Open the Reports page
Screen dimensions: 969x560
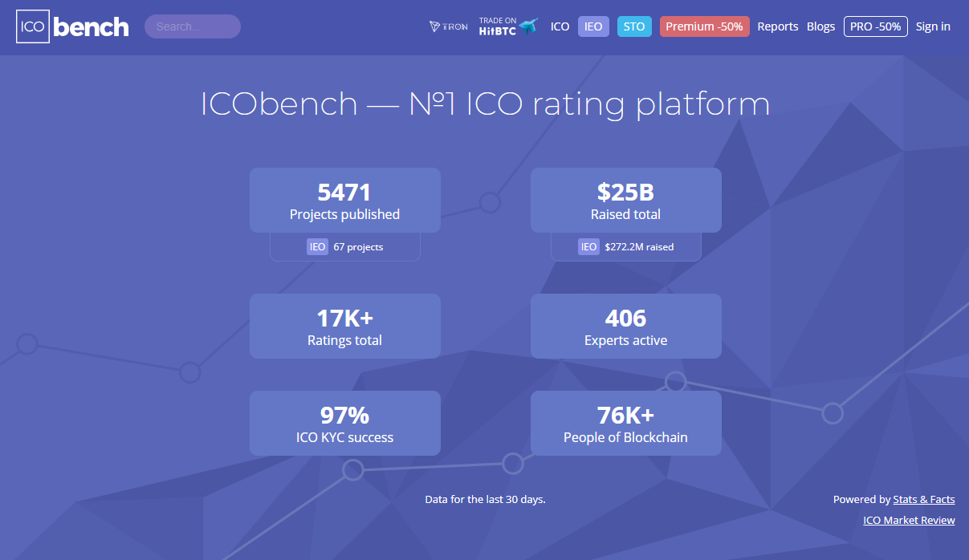tap(777, 26)
